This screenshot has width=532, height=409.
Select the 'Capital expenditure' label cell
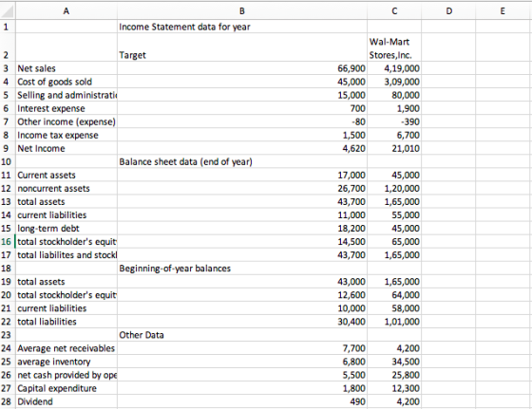[x=66, y=388]
